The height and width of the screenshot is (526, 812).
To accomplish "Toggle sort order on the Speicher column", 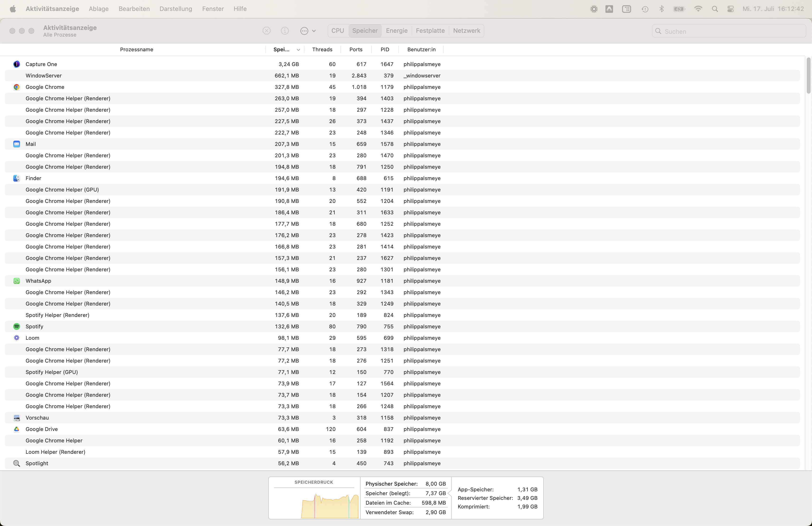I will click(x=286, y=49).
